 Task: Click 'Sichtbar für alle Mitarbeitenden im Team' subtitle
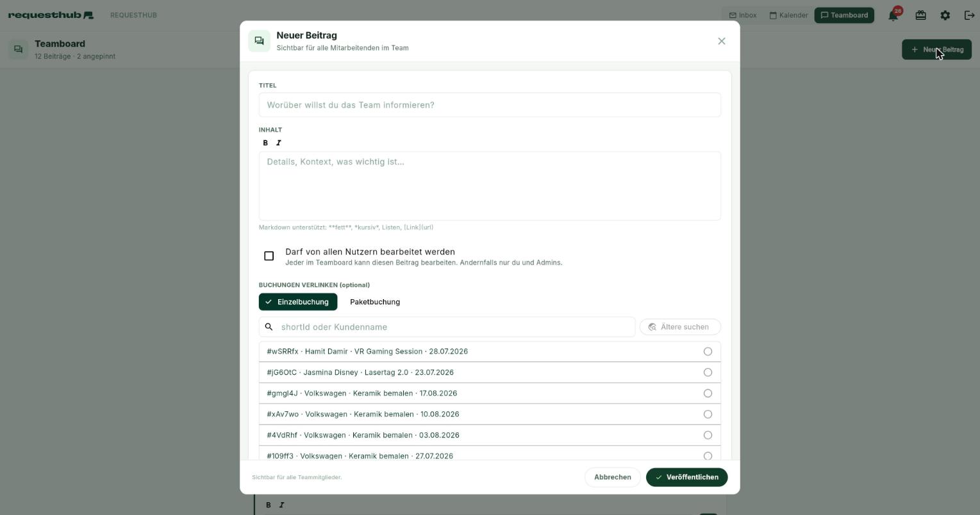point(342,48)
